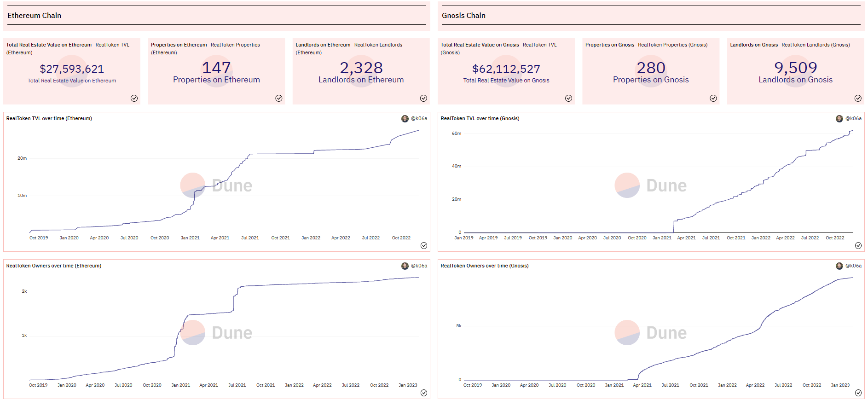Click checkmark icon on Landlords on Gnosis card
Screen dimensions: 868x400
(x=858, y=98)
